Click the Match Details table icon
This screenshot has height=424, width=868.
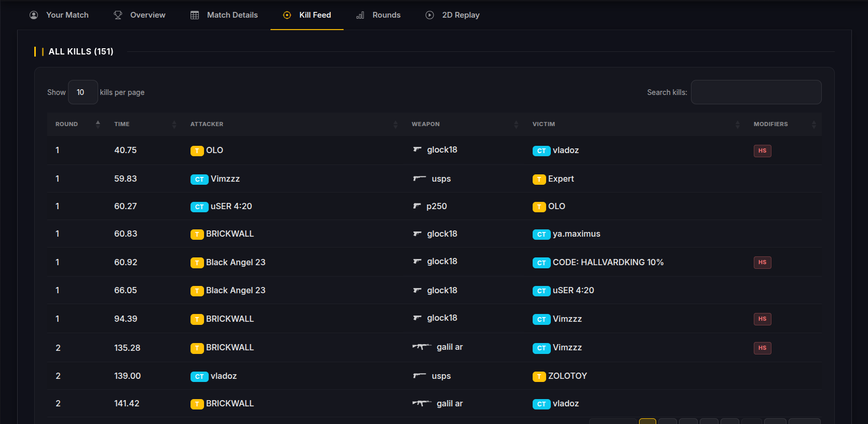coord(195,15)
